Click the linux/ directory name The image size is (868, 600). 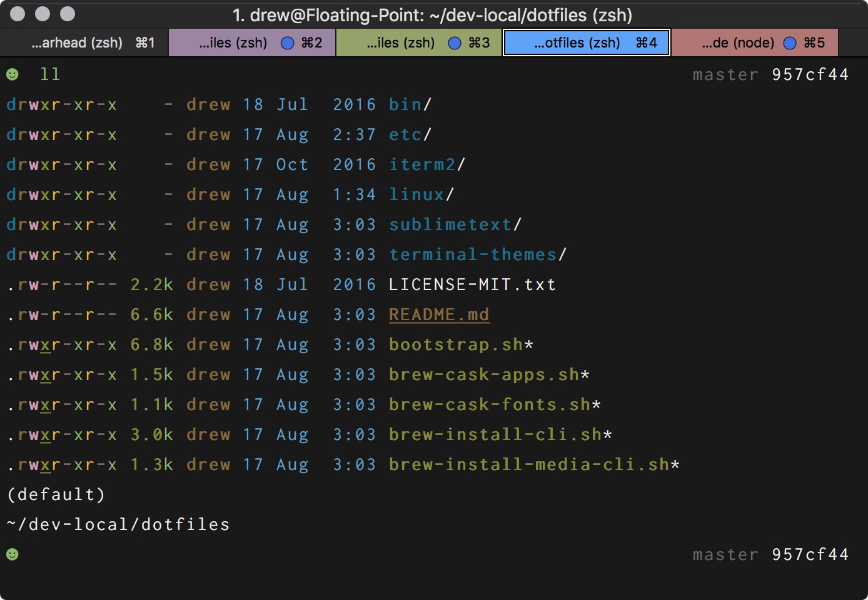(421, 194)
